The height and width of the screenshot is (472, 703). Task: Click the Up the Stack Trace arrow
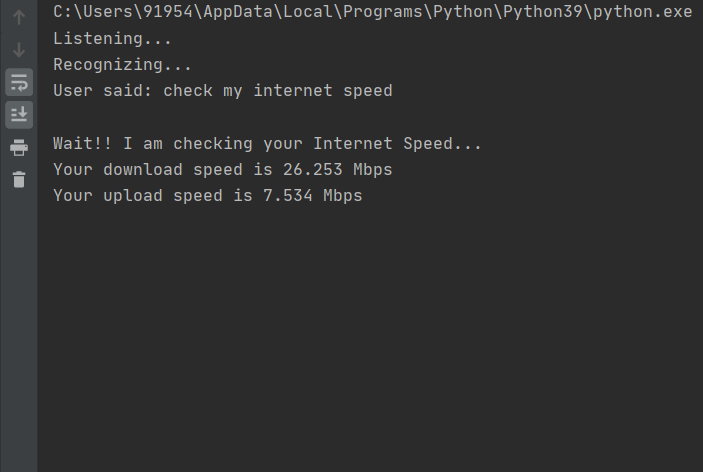coord(19,17)
